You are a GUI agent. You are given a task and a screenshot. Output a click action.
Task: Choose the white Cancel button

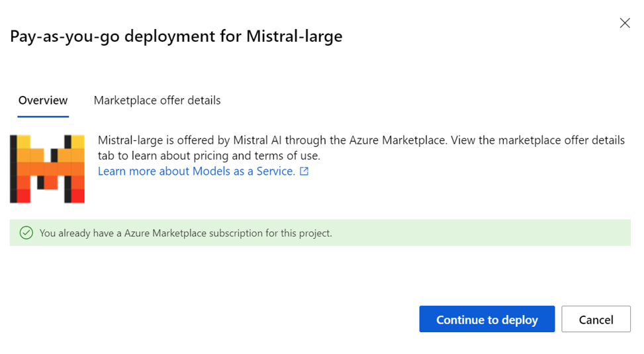point(596,319)
